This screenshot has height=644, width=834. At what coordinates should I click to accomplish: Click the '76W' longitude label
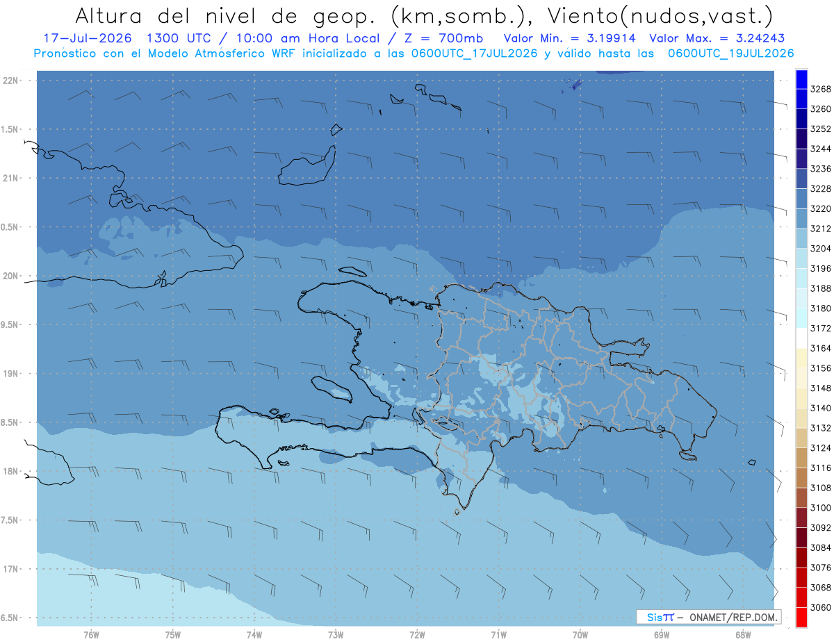tap(91, 635)
